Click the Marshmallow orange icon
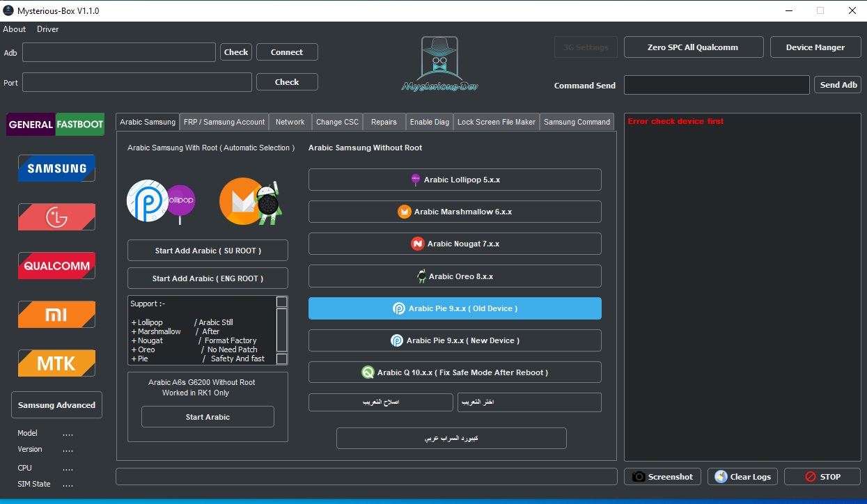Screen dimensions: 867x504 point(405,212)
